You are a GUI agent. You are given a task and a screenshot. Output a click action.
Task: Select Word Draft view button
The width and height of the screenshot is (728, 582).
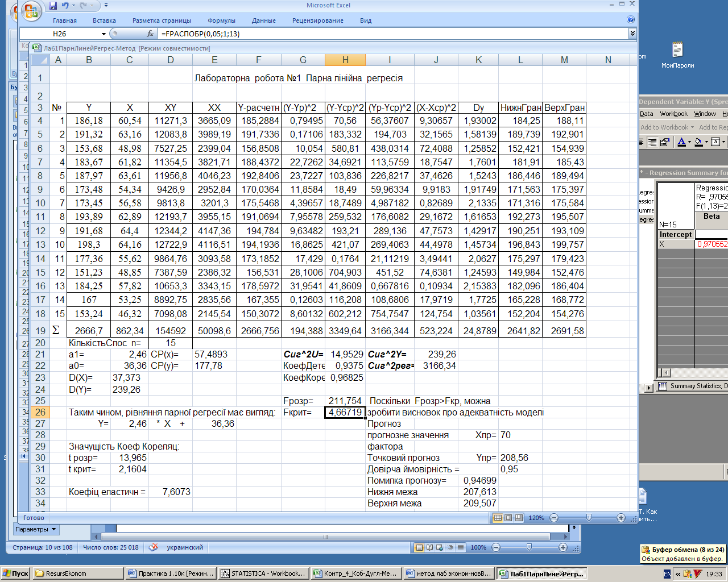(461, 547)
